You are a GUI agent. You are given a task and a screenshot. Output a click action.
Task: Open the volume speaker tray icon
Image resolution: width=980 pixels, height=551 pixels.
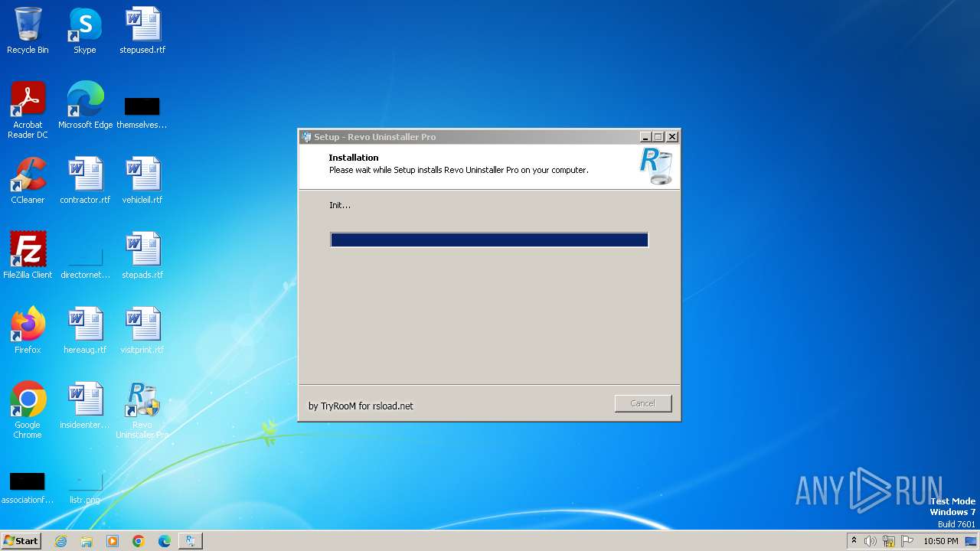871,541
